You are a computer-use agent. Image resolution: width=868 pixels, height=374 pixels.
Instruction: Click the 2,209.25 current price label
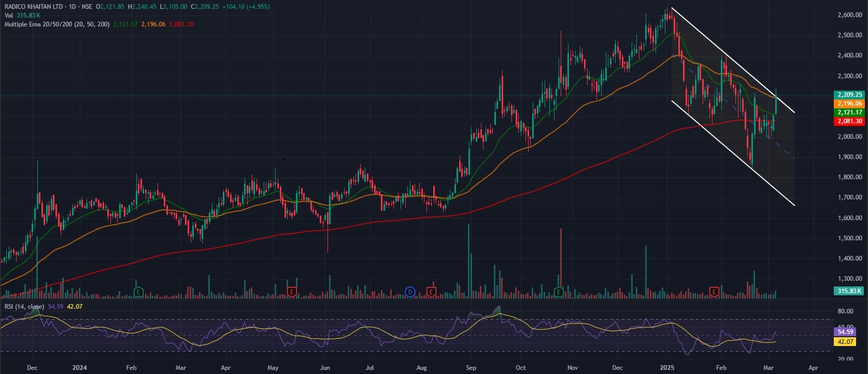point(849,95)
